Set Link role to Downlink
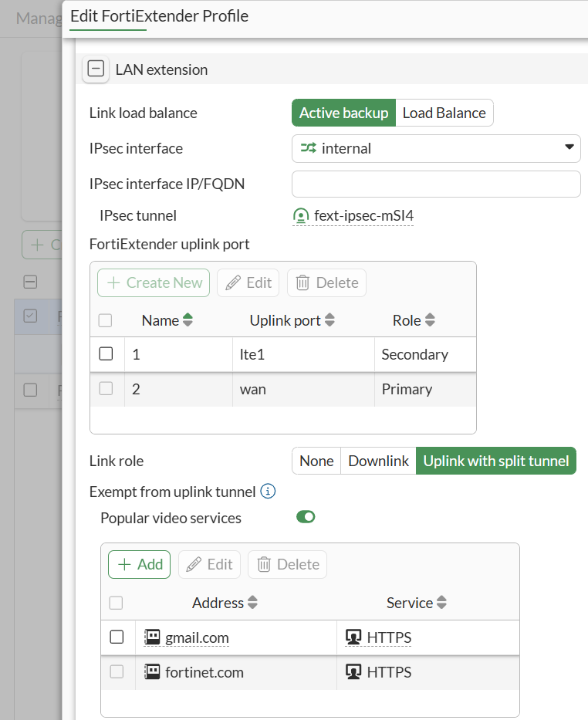The width and height of the screenshot is (588, 720). [378, 461]
